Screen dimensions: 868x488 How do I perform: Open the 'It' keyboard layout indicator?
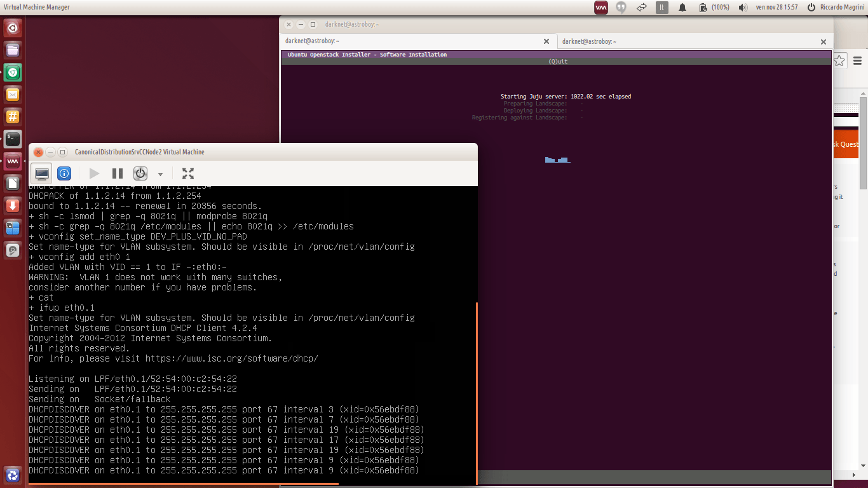[x=662, y=8]
